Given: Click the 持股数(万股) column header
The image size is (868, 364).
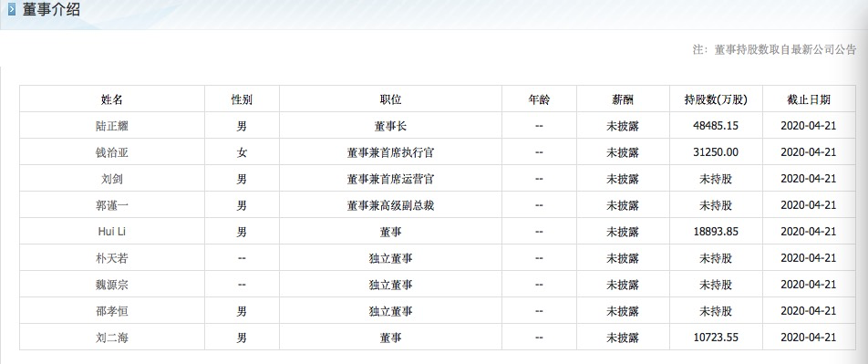Looking at the screenshot, I should [716, 99].
